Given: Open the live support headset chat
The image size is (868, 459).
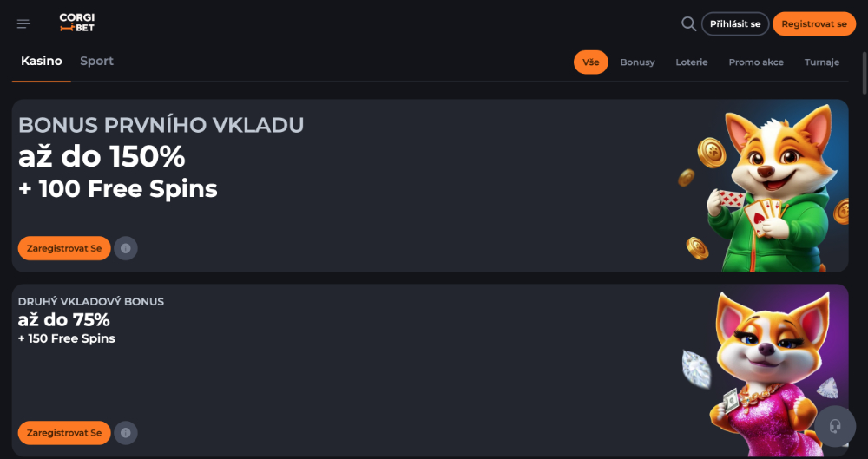Looking at the screenshot, I should pos(835,426).
